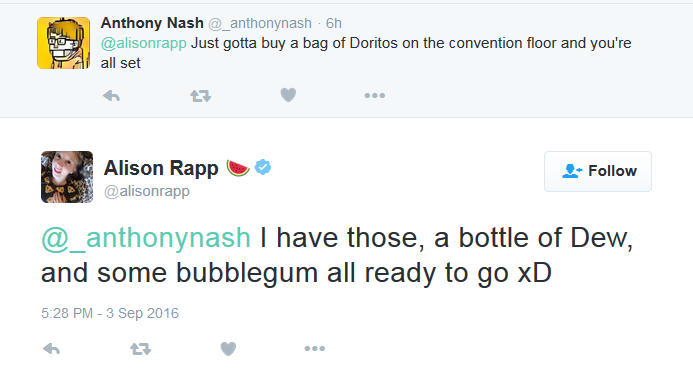The height and width of the screenshot is (391, 693).
Task: Open the Anthony Nash display name link
Action: coord(152,23)
